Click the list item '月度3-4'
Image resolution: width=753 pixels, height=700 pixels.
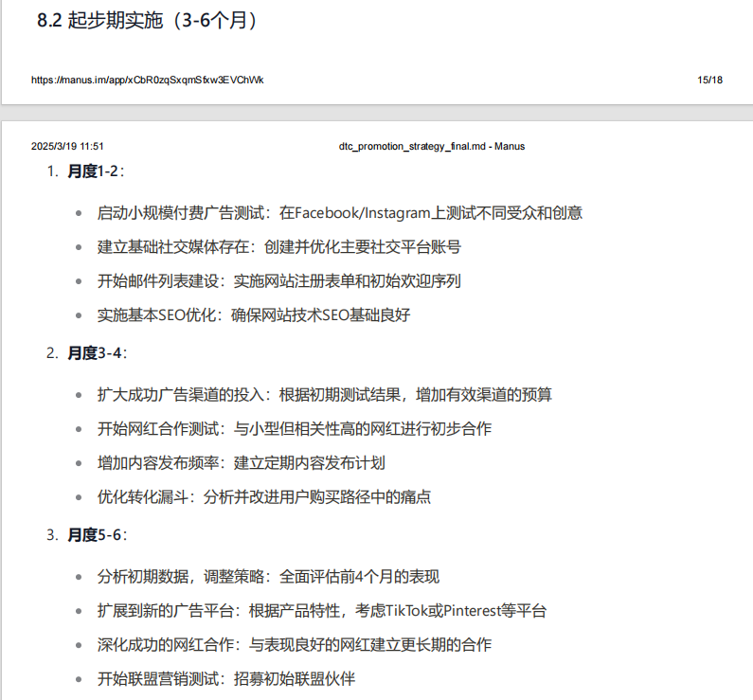97,353
